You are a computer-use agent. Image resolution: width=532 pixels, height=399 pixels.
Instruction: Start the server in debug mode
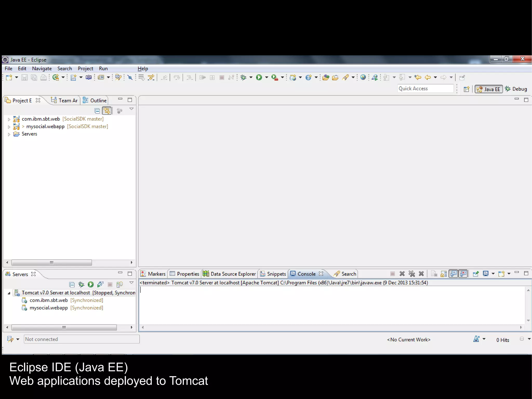coord(81,285)
